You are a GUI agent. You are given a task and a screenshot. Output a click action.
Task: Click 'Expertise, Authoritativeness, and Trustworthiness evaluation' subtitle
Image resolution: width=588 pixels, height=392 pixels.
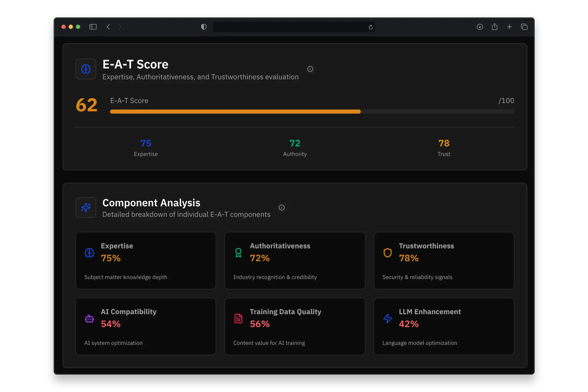pyautogui.click(x=200, y=77)
